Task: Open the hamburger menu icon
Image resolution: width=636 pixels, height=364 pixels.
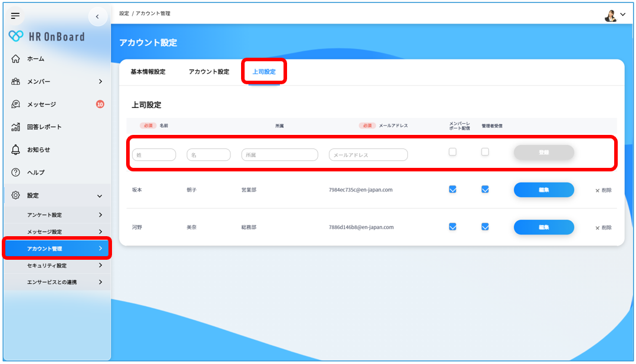Action: point(15,16)
